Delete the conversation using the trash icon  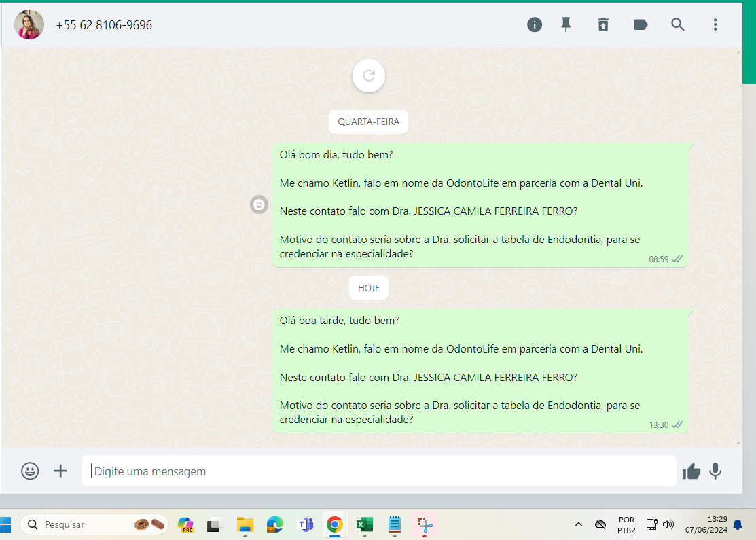(603, 24)
